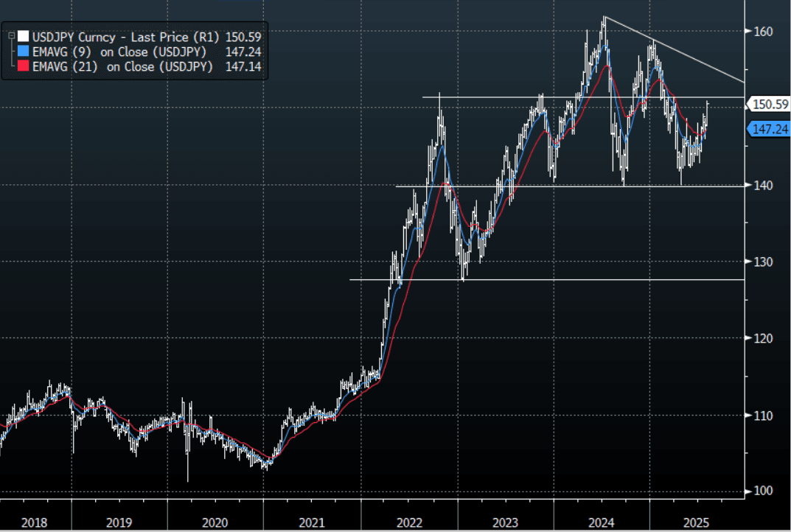Image resolution: width=791 pixels, height=532 pixels.
Task: Click the 2023 year label on time axis
Action: click(506, 522)
